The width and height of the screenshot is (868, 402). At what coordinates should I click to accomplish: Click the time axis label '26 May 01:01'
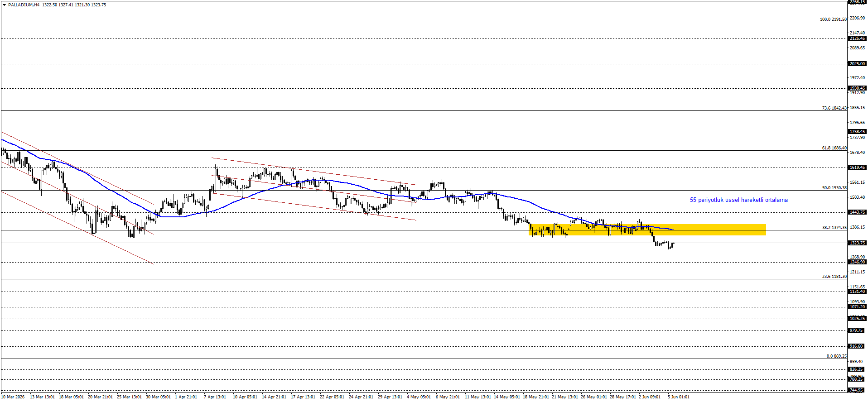[x=594, y=397]
